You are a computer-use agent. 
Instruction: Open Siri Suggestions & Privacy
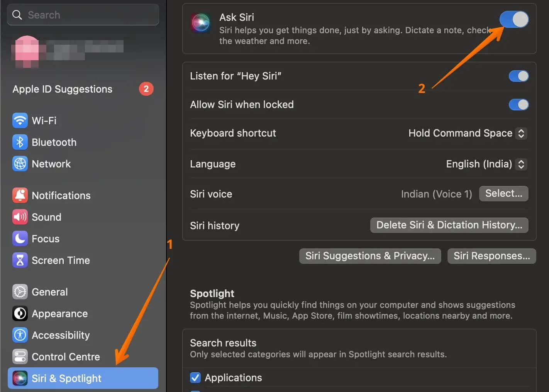(x=370, y=256)
